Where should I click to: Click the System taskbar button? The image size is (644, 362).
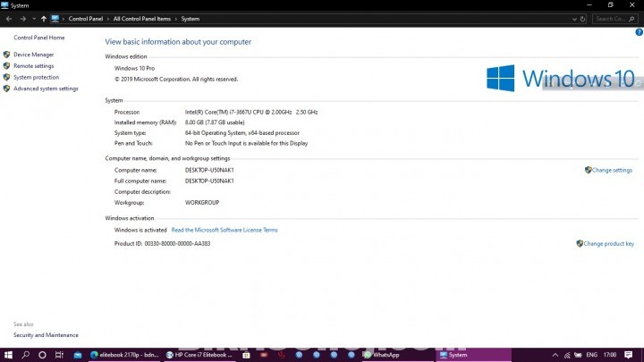pyautogui.click(x=473, y=355)
